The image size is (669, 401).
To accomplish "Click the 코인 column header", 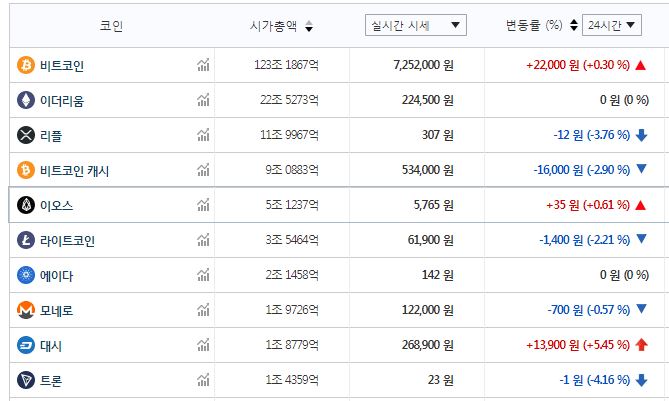I will click(112, 25).
